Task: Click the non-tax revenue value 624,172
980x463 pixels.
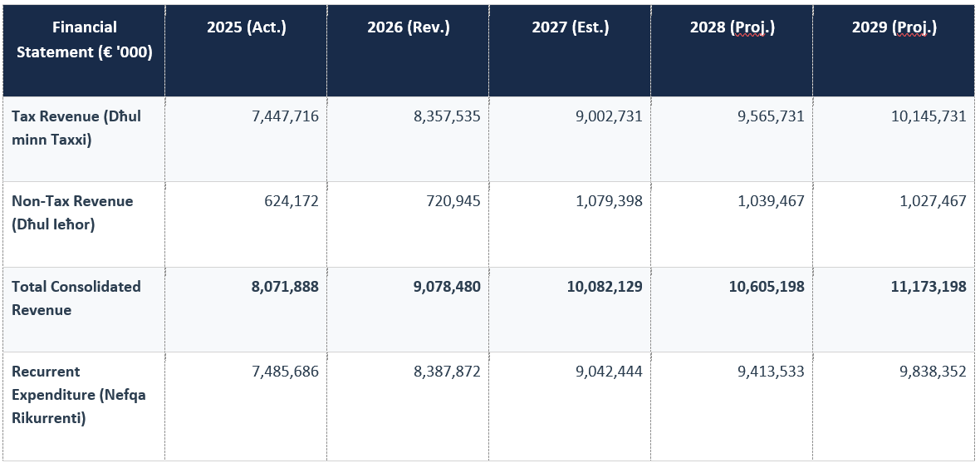Action: 291,201
